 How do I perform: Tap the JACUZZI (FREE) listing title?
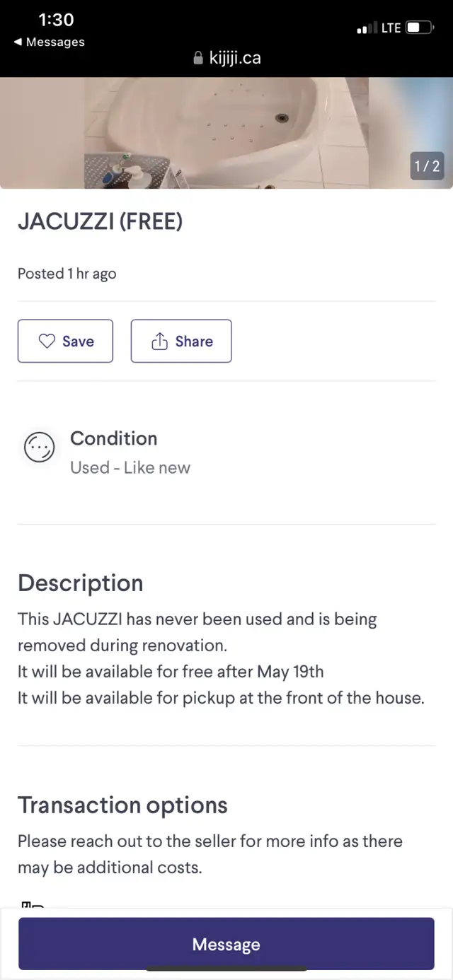[x=100, y=222]
